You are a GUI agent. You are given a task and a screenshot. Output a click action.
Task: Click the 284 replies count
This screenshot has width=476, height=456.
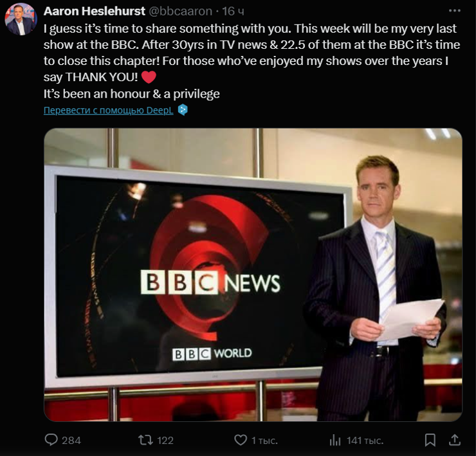[71, 440]
